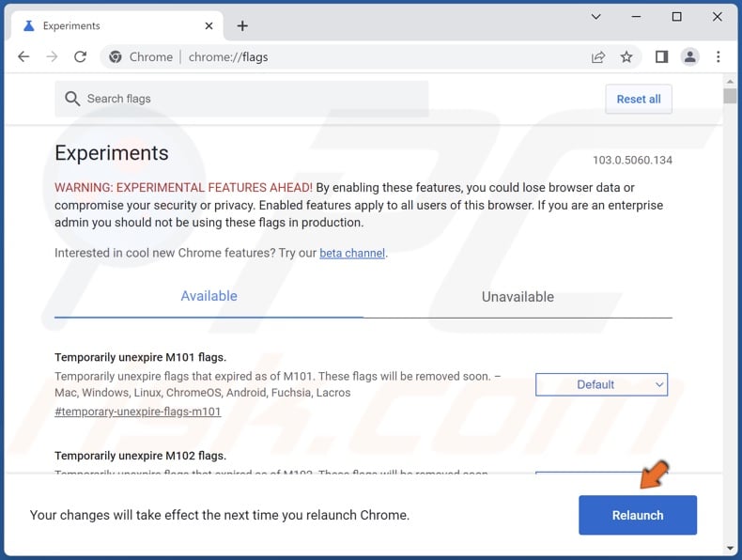The width and height of the screenshot is (742, 560).
Task: Minimize the Chrome window
Action: click(x=636, y=17)
